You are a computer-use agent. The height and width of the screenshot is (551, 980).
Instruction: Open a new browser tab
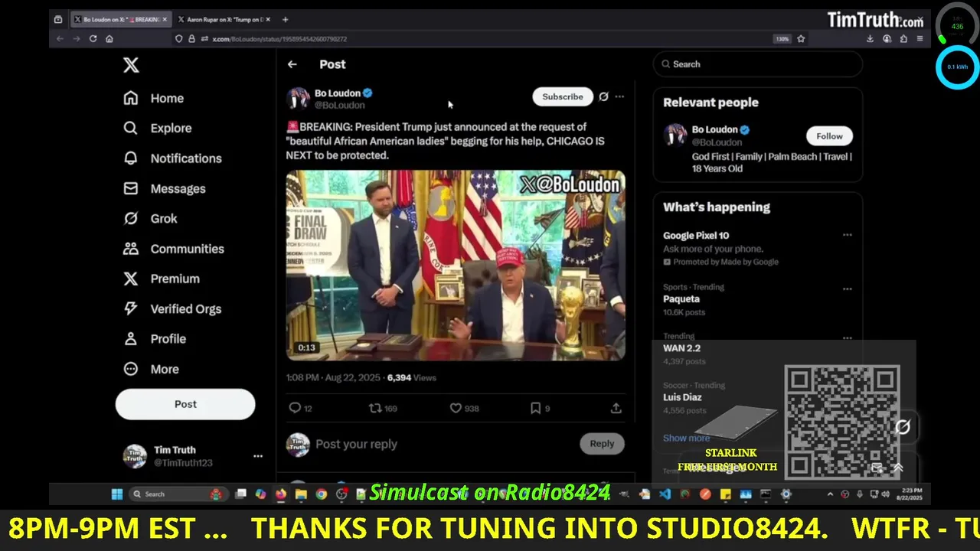(x=285, y=19)
